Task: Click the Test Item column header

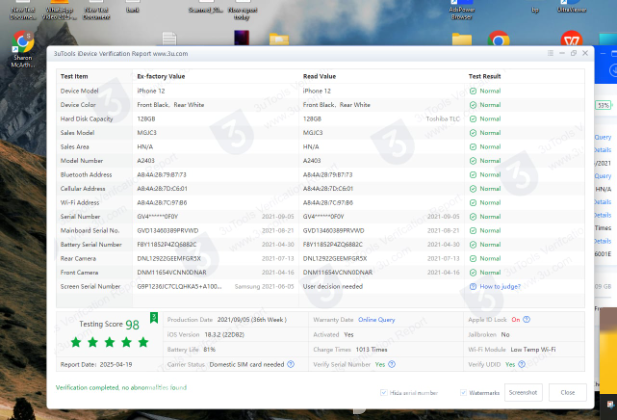Action: 74,76
